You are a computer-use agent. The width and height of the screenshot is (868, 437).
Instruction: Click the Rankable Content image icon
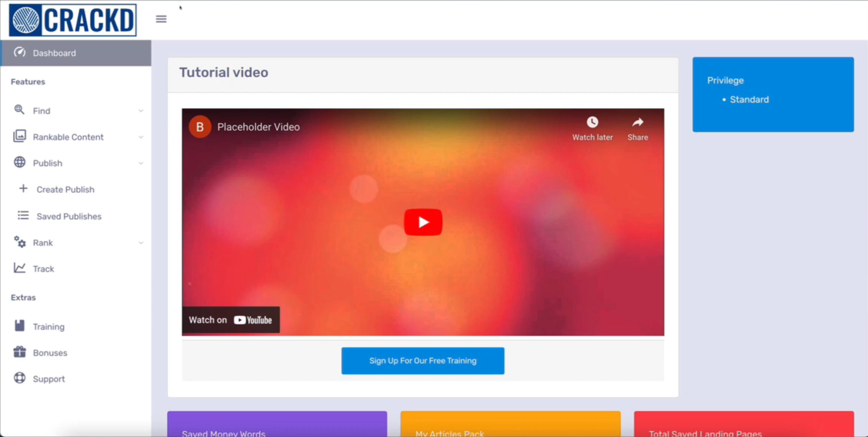[19, 136]
